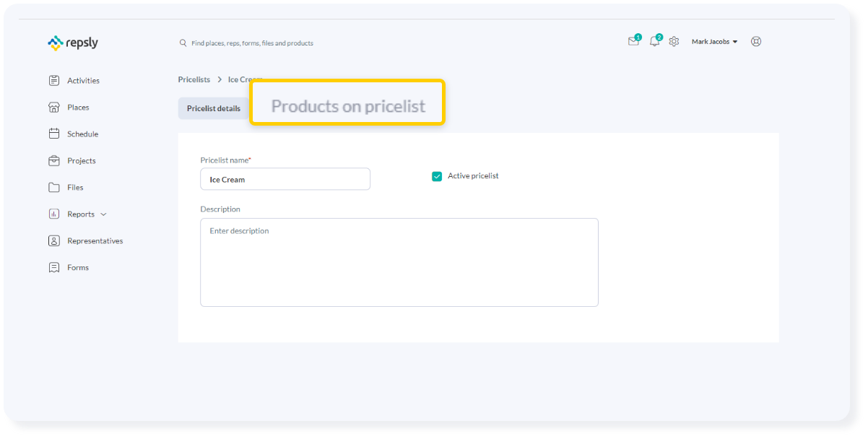The image size is (868, 439).
Task: Toggle the Active pricelist checkbox
Action: click(x=437, y=176)
